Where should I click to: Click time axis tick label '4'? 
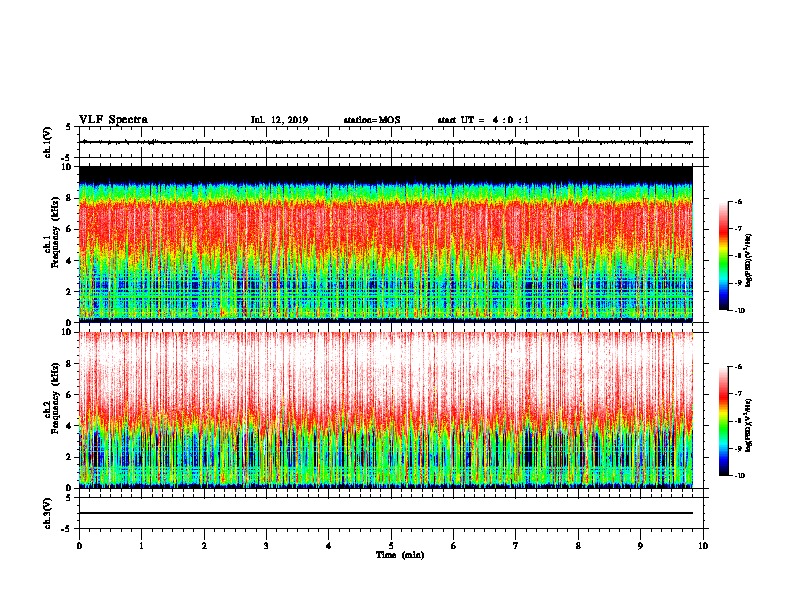pyautogui.click(x=329, y=546)
